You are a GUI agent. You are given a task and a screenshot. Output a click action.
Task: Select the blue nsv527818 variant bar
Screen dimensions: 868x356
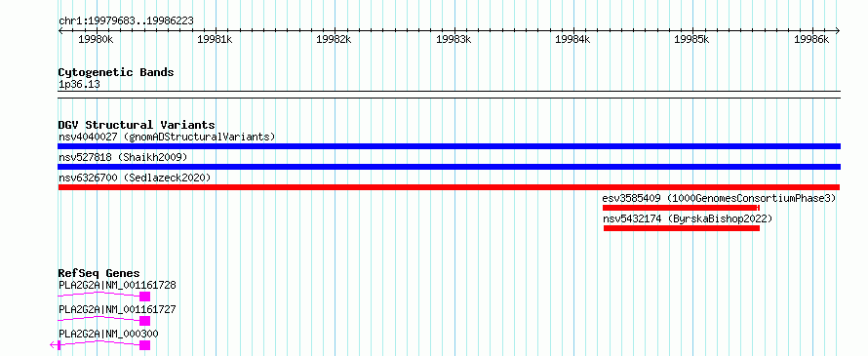(449, 167)
